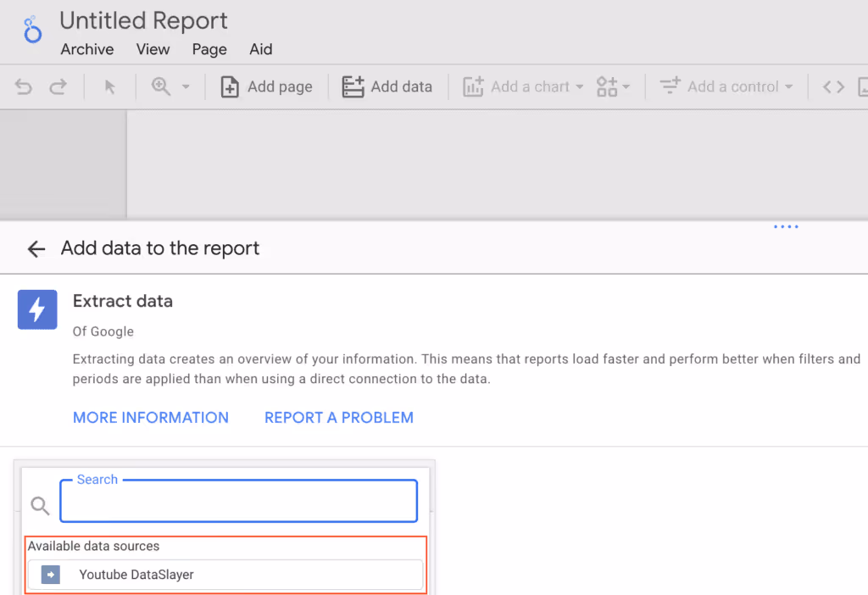Image resolution: width=868 pixels, height=595 pixels.
Task: Click the back arrow above Add data heading
Action: click(x=36, y=248)
